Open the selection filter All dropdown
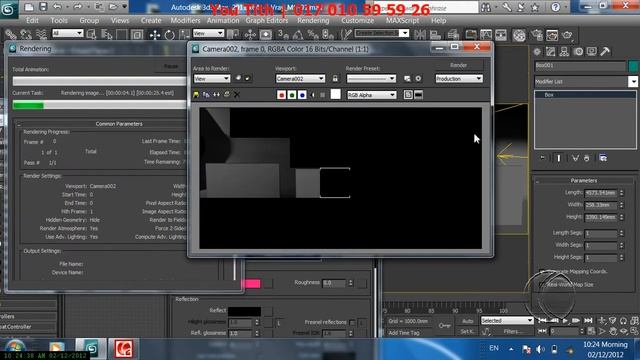Viewport: 640px width, 360px height. [67, 33]
